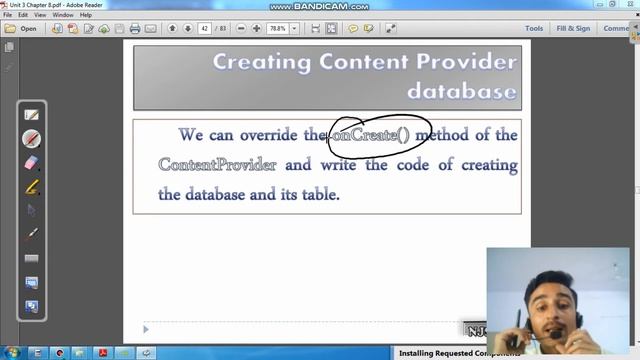Open the File menu
This screenshot has height=360, width=640.
[x=7, y=15]
